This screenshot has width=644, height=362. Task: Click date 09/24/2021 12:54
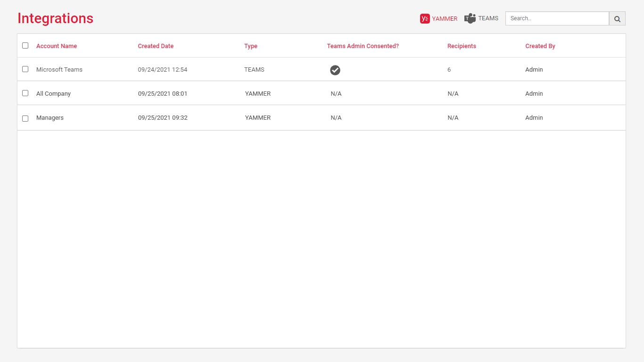[x=163, y=70]
